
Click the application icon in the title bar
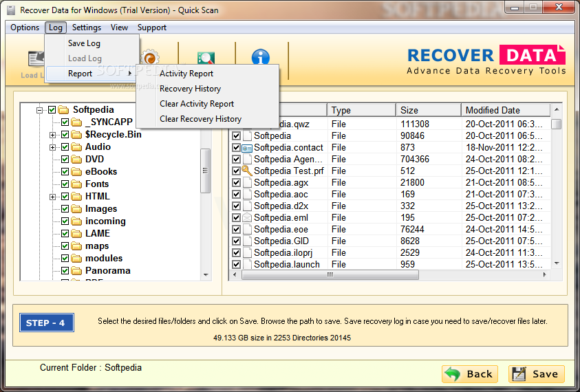tap(11, 10)
